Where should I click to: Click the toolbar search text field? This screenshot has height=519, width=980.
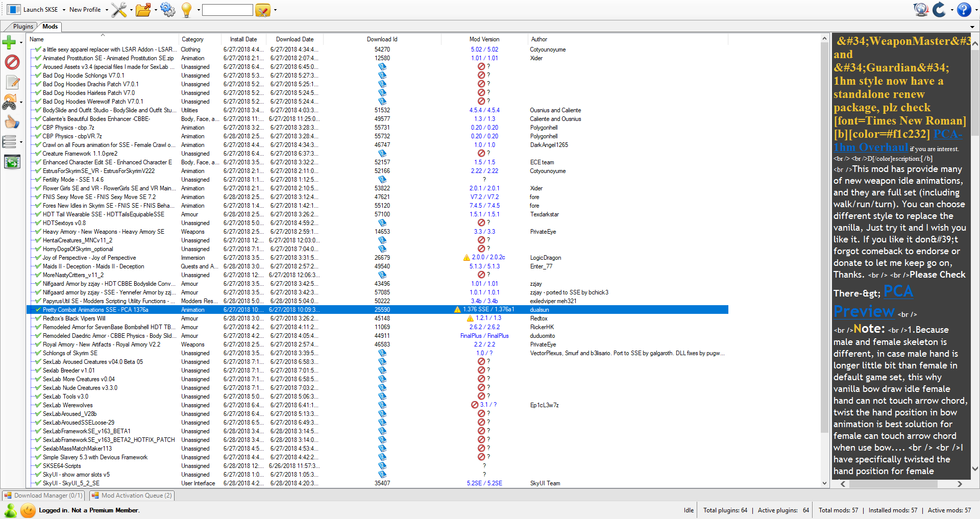click(228, 10)
